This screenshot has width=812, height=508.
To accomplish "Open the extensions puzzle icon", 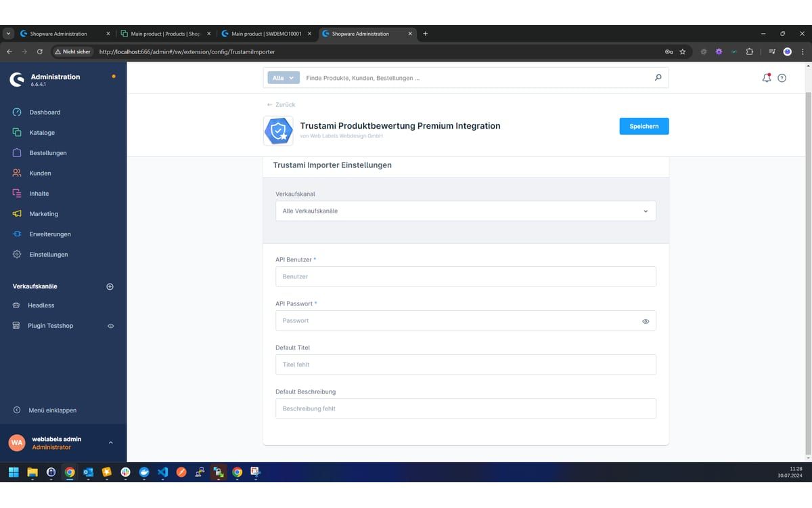I will pos(750,51).
